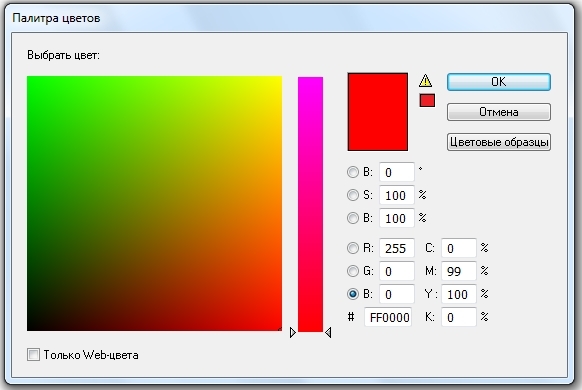Click the S saturation input field
Viewport: 582px width, 390px height.
(397, 195)
